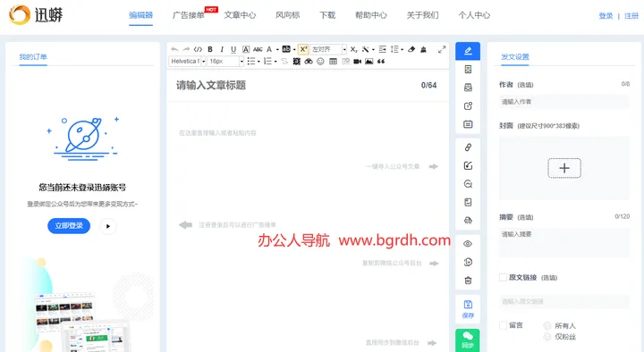
Task: Select the 仅粉丝 radio button
Action: pos(547,337)
